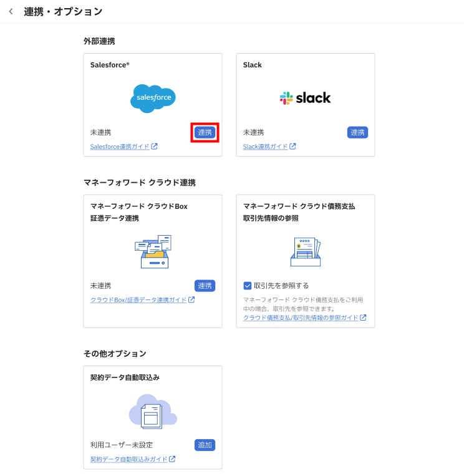
Task: Open the Salesforce連携ガイド link
Action: (x=120, y=147)
